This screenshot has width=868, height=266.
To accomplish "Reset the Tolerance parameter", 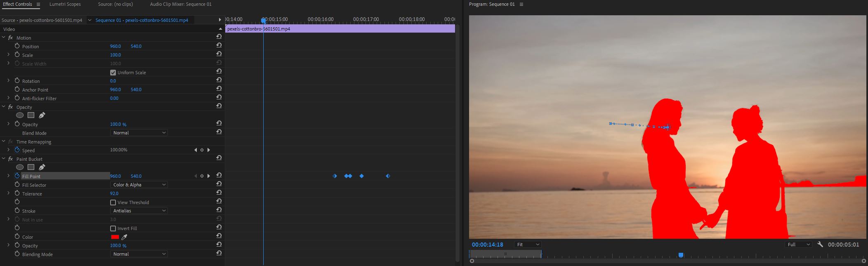I will tap(219, 193).
